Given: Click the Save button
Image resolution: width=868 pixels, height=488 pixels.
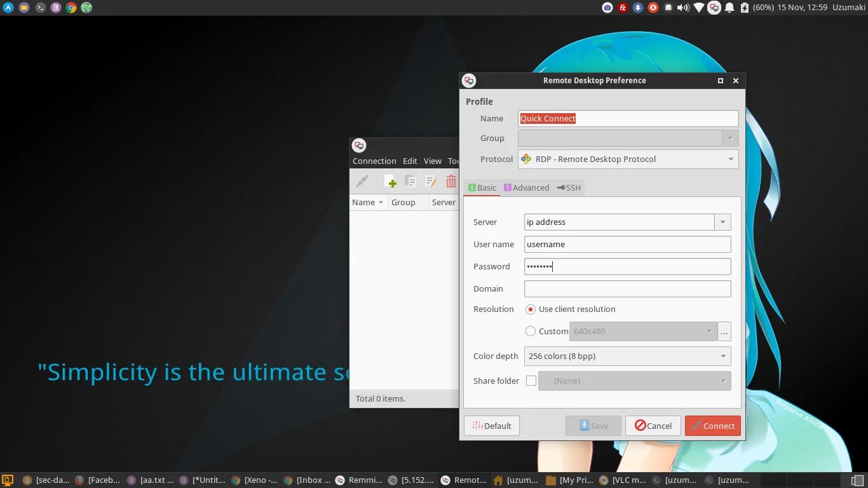Looking at the screenshot, I should coord(593,426).
